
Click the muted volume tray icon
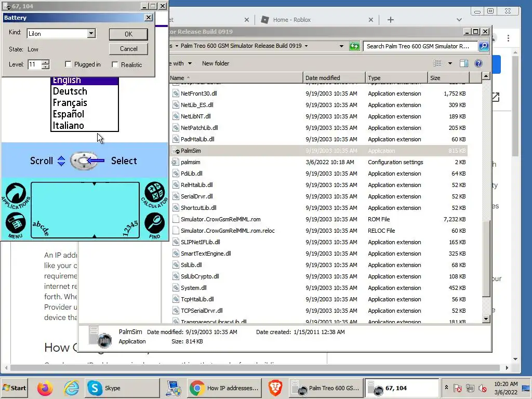(x=482, y=388)
